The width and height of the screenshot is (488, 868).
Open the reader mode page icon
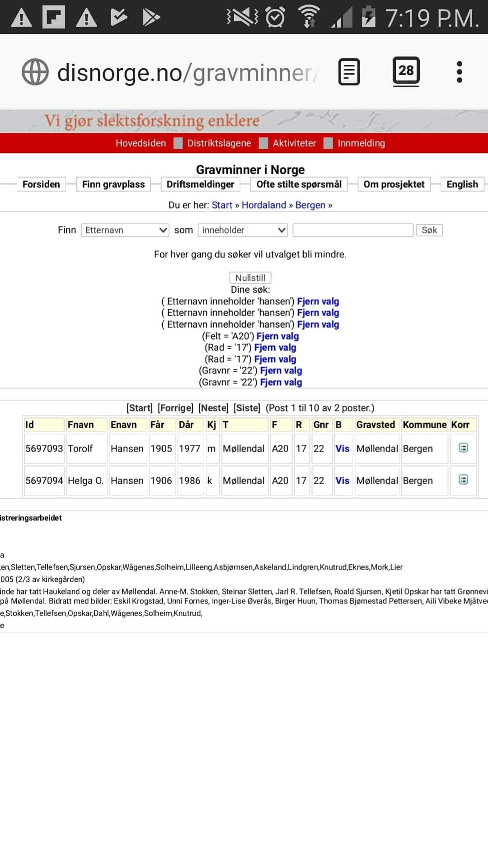coord(349,72)
